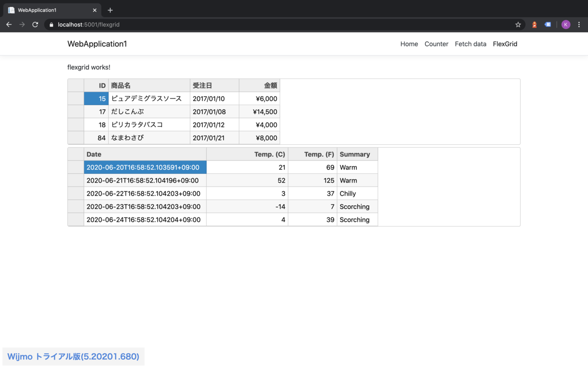The image size is (588, 368).
Task: Select the date cell 2017/01/08
Action: pyautogui.click(x=215, y=112)
